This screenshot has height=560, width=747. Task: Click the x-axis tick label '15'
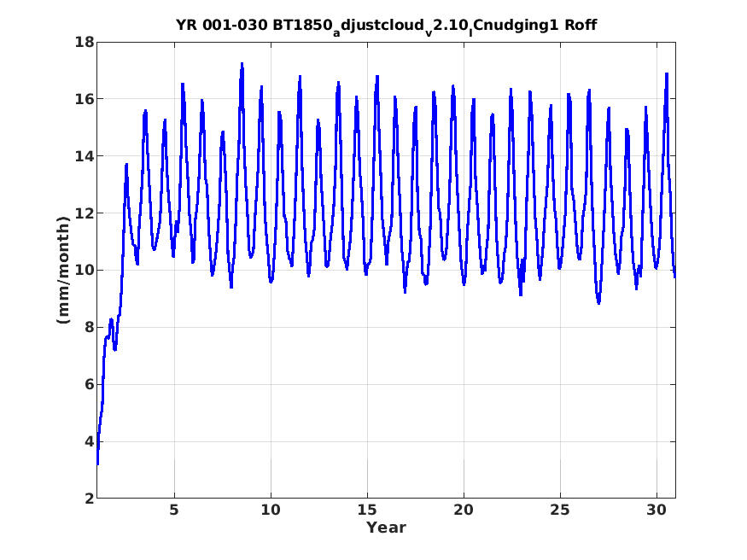[x=367, y=510]
